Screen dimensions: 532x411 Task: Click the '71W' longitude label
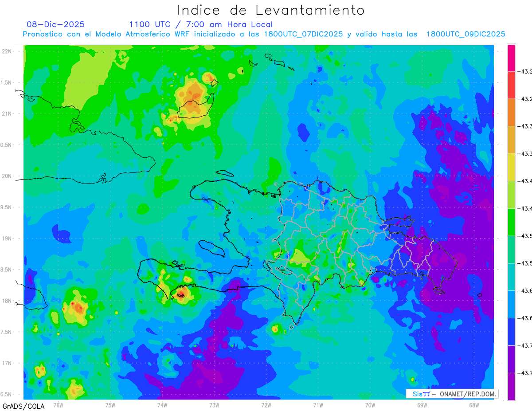click(318, 405)
